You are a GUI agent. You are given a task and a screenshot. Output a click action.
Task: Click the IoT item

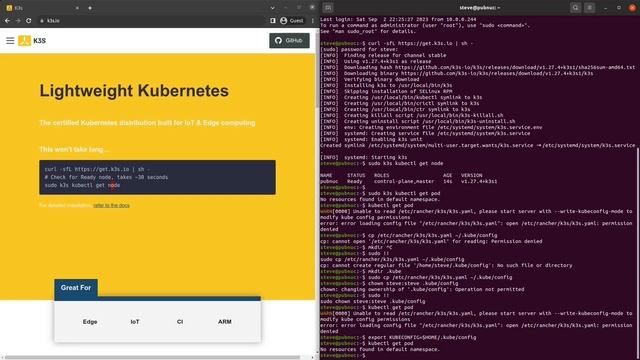(x=135, y=322)
